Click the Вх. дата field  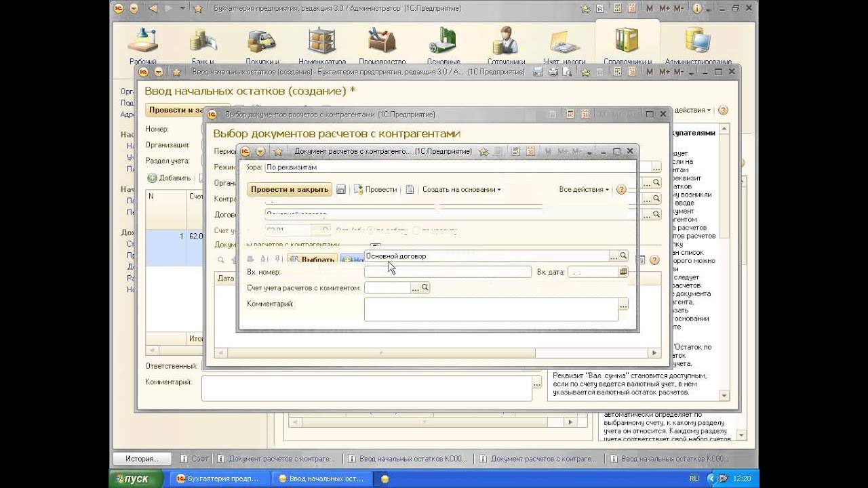[593, 272]
